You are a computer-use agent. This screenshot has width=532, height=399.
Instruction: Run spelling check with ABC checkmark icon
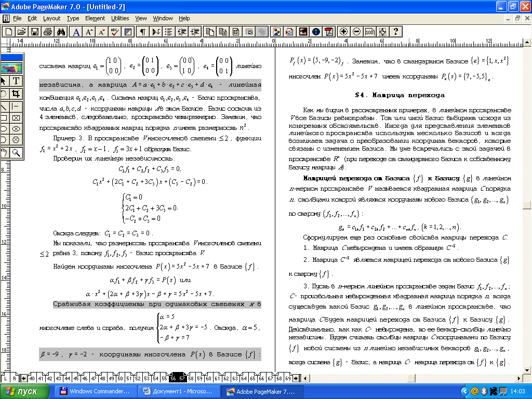point(115,32)
